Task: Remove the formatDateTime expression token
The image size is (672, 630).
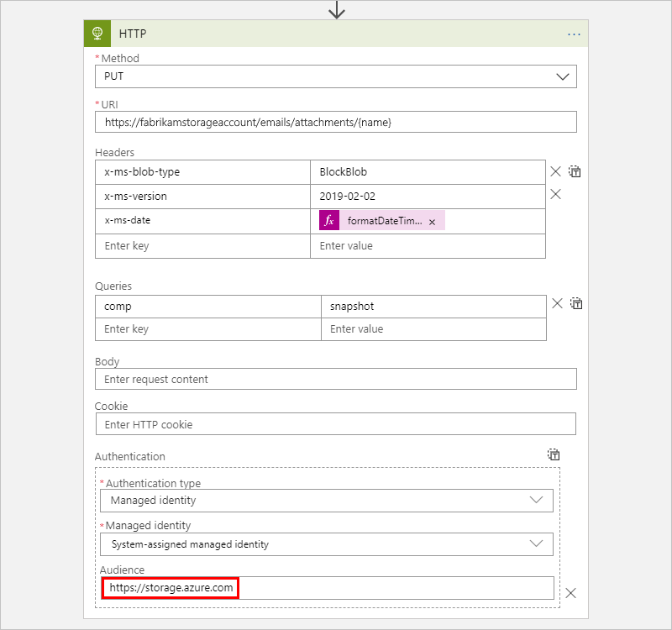Action: click(x=432, y=221)
